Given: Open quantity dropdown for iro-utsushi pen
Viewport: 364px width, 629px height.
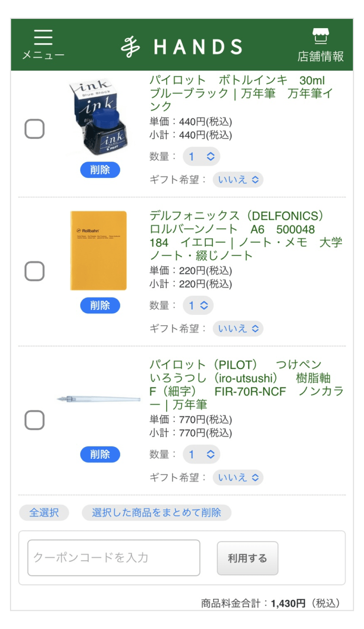Looking at the screenshot, I should tap(201, 454).
